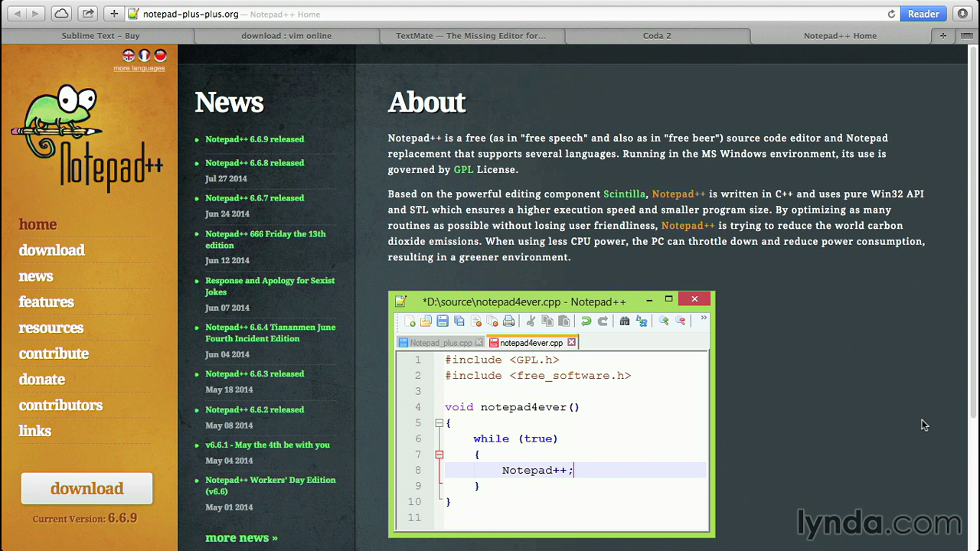
Task: Open donate in the sidebar menu
Action: pyautogui.click(x=41, y=380)
